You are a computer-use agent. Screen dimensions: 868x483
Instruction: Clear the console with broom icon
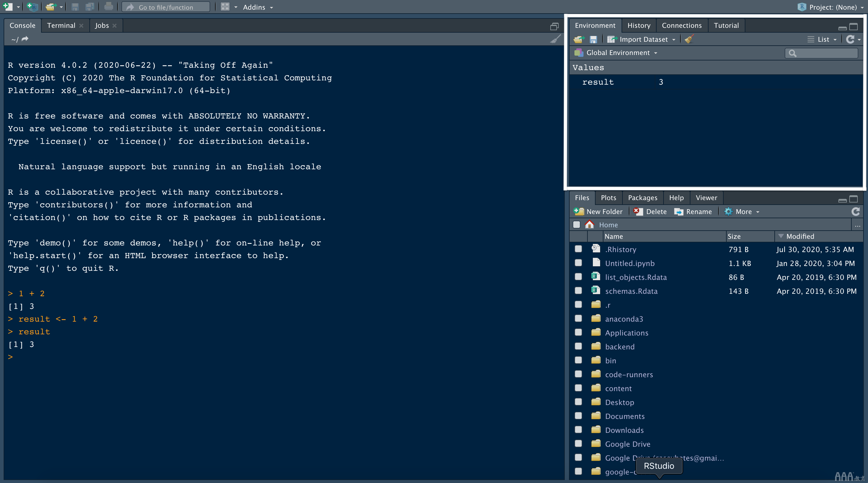point(555,39)
